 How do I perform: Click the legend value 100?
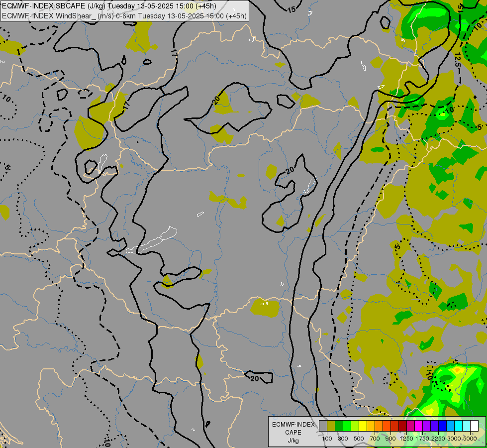[x=327, y=439]
